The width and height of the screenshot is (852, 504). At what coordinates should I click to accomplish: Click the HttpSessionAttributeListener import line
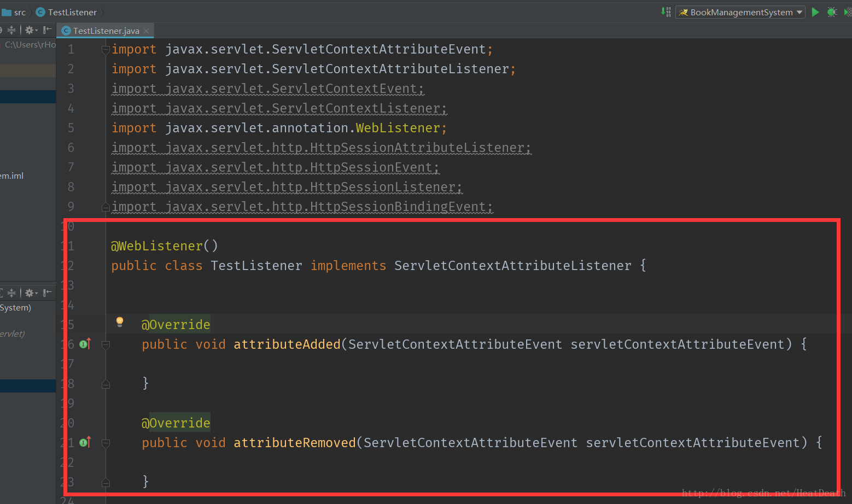(x=322, y=148)
